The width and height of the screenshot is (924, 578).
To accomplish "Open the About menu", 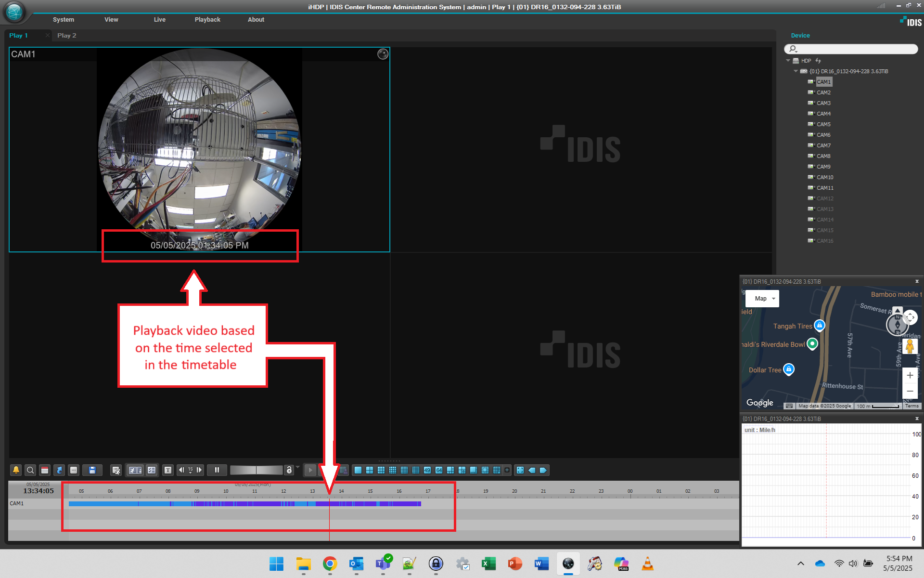I will click(256, 20).
